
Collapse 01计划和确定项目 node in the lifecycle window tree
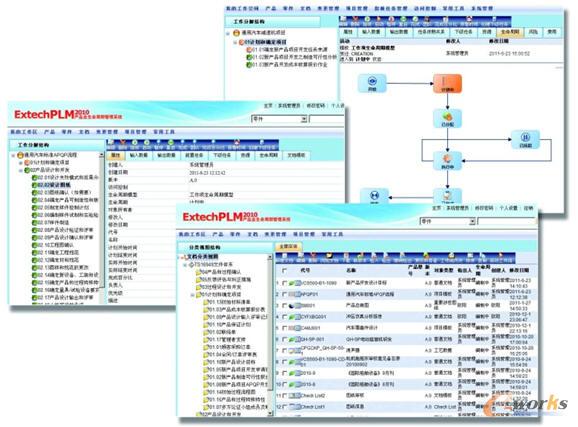click(235, 42)
